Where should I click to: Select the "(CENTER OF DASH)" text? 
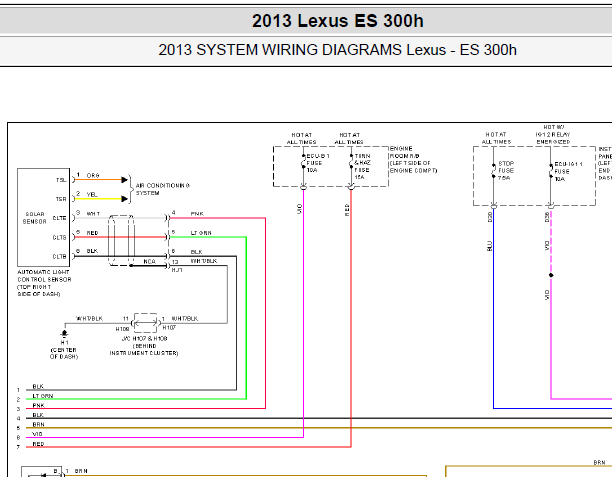64,353
